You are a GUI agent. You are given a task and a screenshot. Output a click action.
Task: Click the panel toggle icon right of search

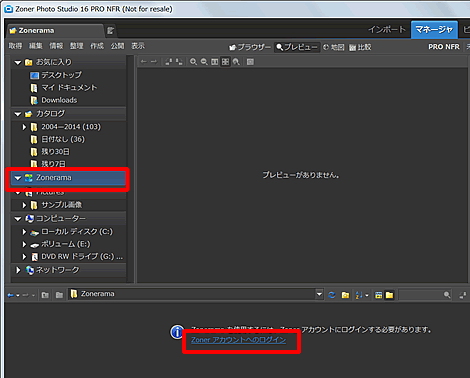point(463,295)
